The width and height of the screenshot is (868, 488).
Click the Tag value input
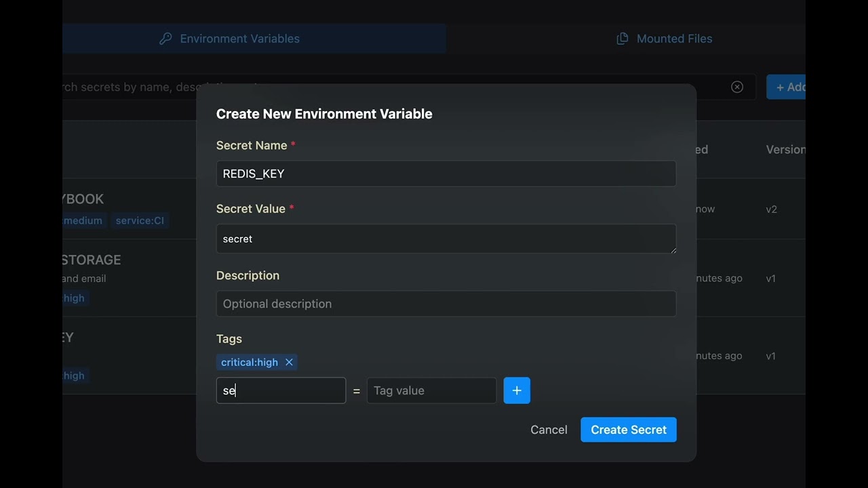pyautogui.click(x=431, y=390)
